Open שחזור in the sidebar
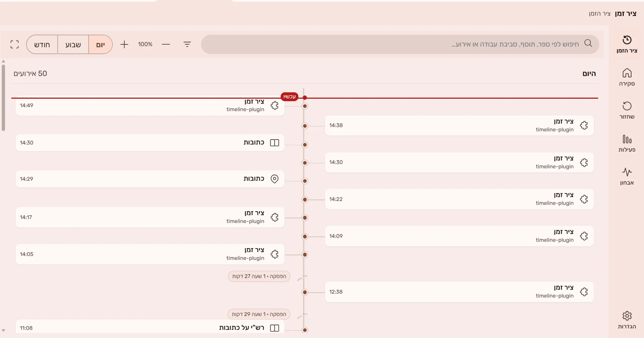The width and height of the screenshot is (644, 338). (x=627, y=110)
